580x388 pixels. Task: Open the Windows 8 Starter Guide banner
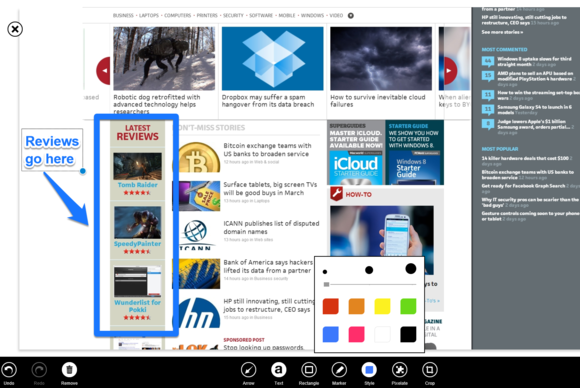tap(414, 152)
